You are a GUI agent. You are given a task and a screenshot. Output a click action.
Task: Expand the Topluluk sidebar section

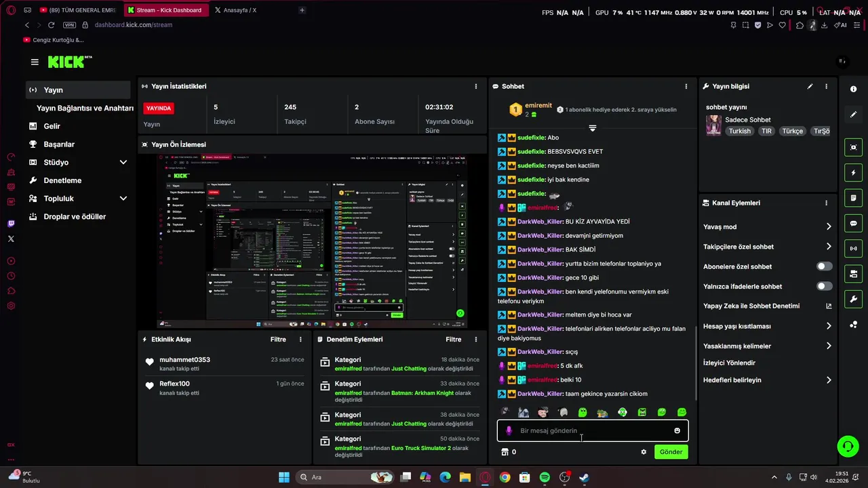(x=123, y=199)
